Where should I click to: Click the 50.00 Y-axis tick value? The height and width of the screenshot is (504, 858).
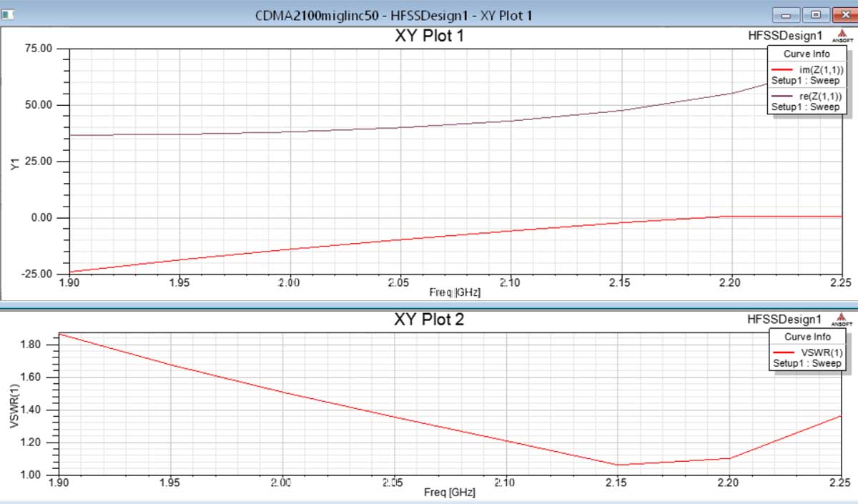pos(39,105)
